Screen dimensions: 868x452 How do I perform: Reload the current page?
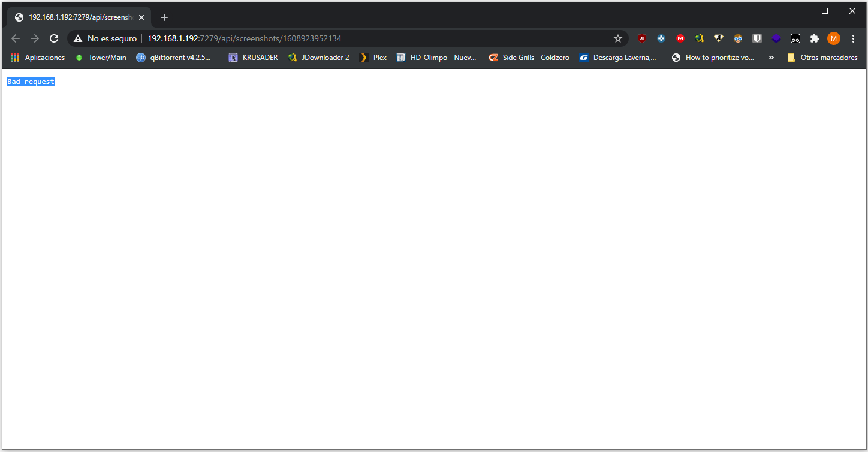(54, 38)
